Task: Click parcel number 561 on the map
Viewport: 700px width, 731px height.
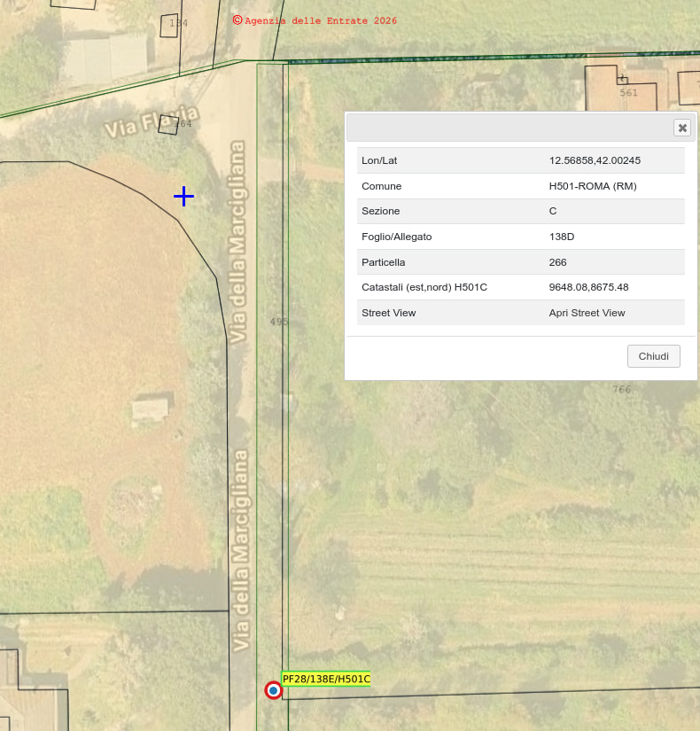Action: point(628,92)
